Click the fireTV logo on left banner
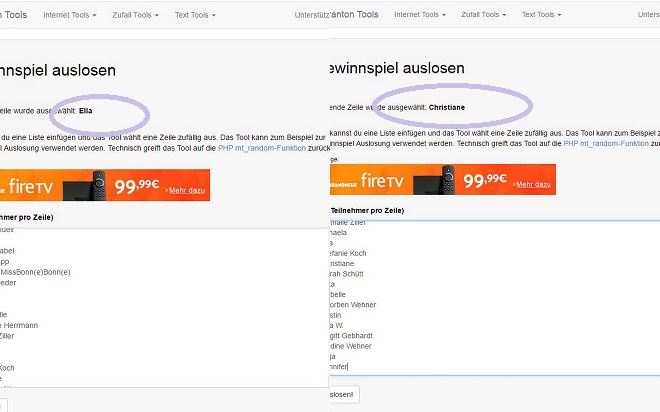This screenshot has width=660, height=412. coord(30,186)
